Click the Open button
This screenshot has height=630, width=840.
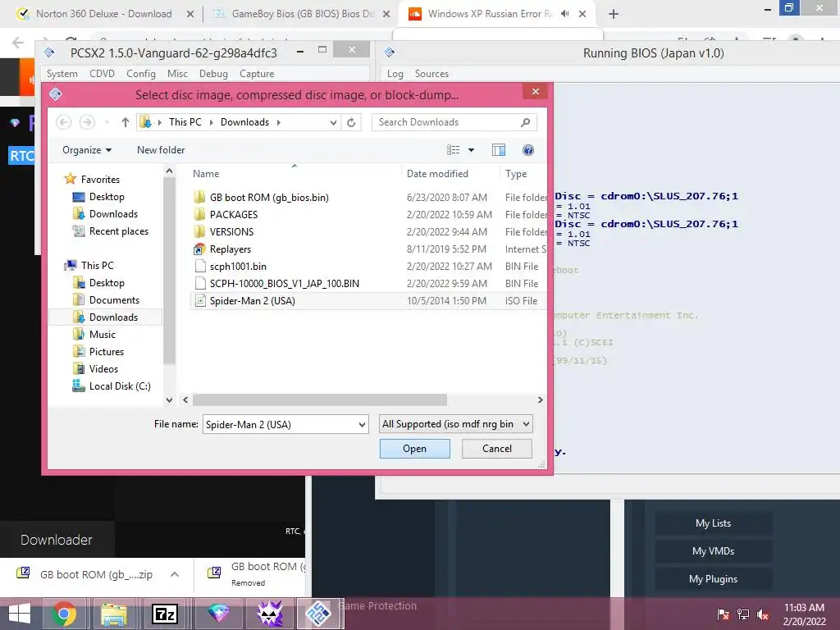point(414,449)
